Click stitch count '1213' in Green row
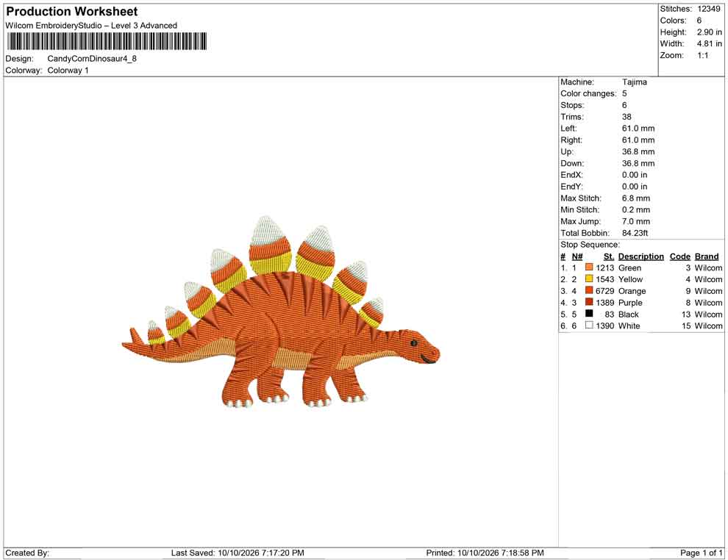This screenshot has width=728, height=560. click(605, 268)
